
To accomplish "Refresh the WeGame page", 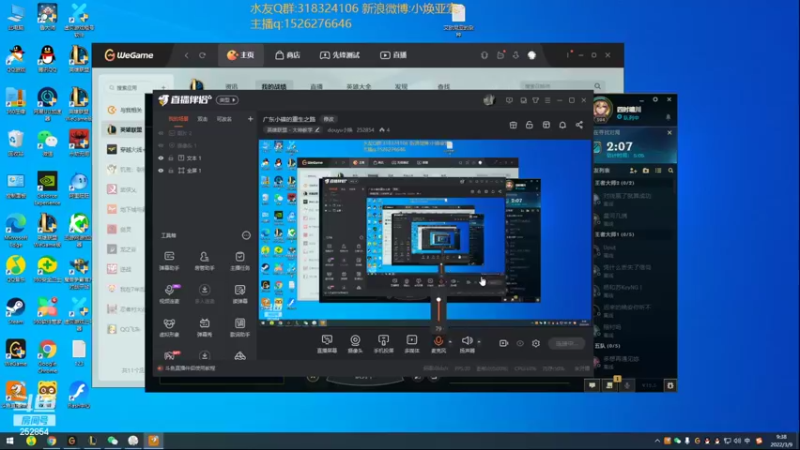I will point(202,55).
